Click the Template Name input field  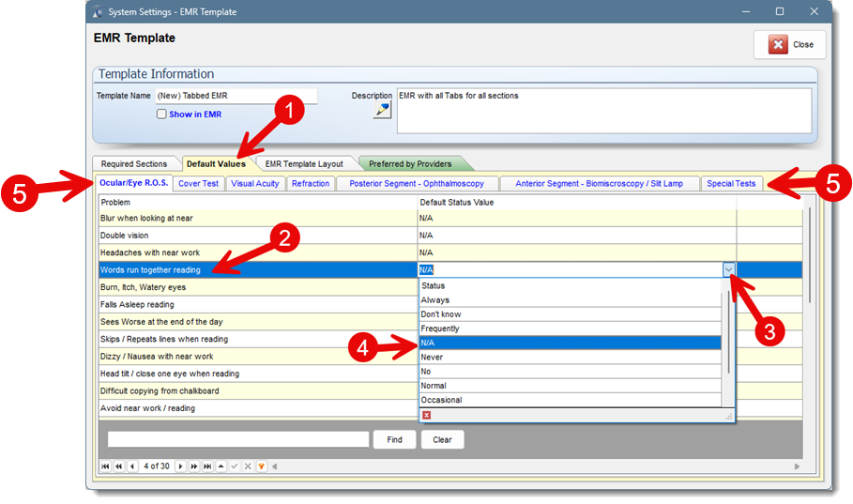[x=236, y=96]
